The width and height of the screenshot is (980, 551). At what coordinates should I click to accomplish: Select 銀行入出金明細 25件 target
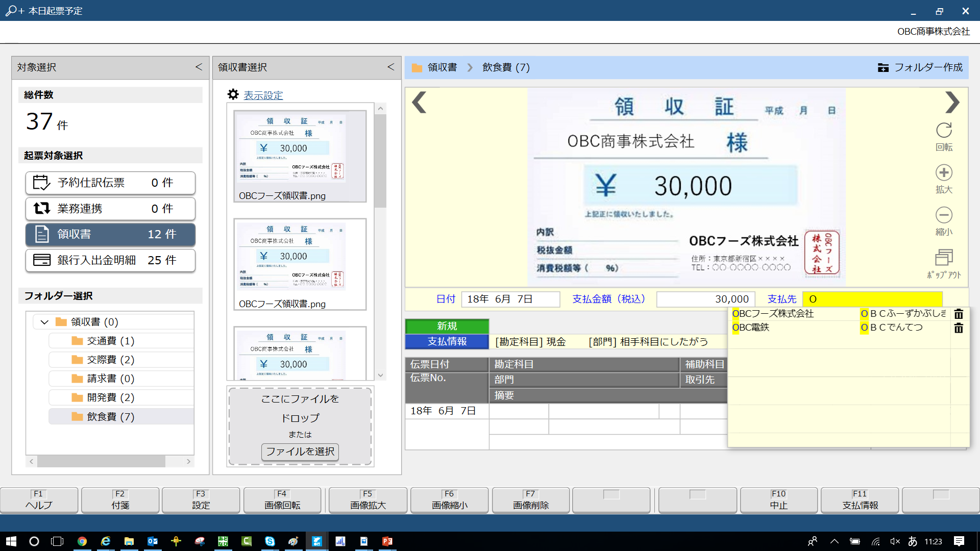coord(110,260)
